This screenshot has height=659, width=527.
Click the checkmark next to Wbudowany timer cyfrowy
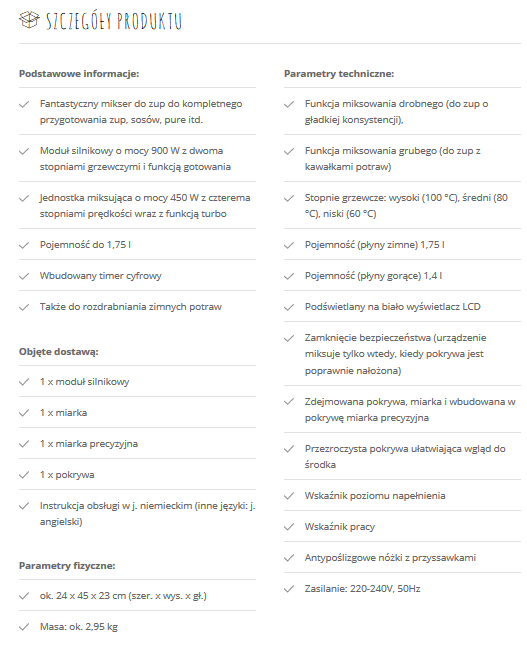[x=24, y=276]
